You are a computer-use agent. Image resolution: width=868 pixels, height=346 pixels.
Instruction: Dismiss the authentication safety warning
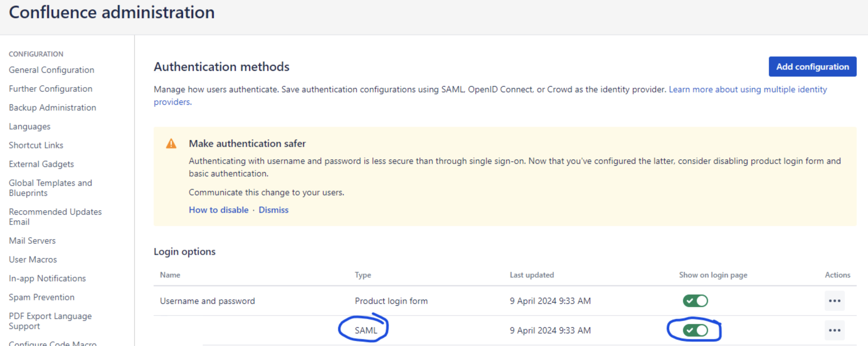click(273, 210)
